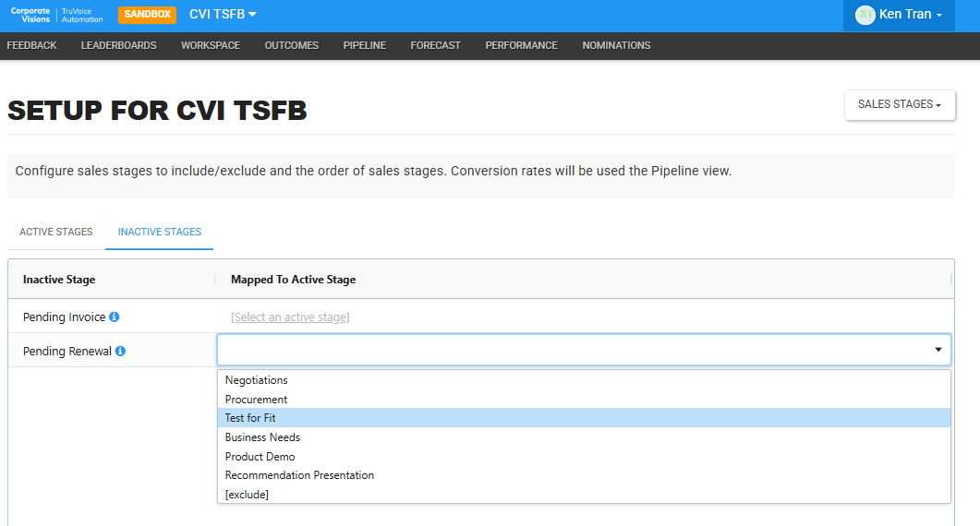Click the Corporate Visions logo
This screenshot has width=980, height=526.
pos(56,15)
